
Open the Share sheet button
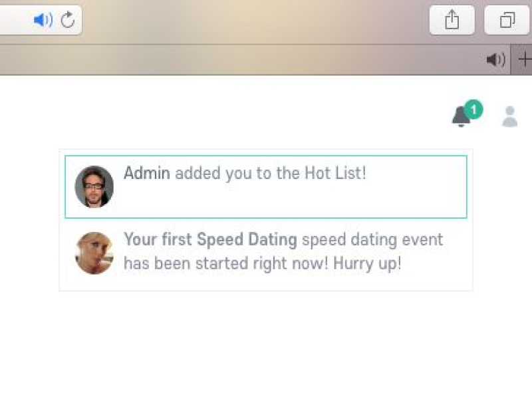(452, 21)
